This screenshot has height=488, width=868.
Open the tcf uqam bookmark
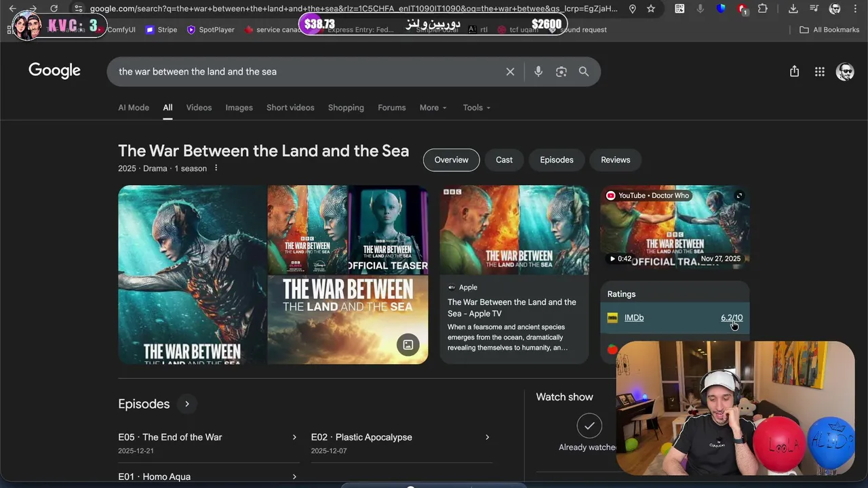518,30
